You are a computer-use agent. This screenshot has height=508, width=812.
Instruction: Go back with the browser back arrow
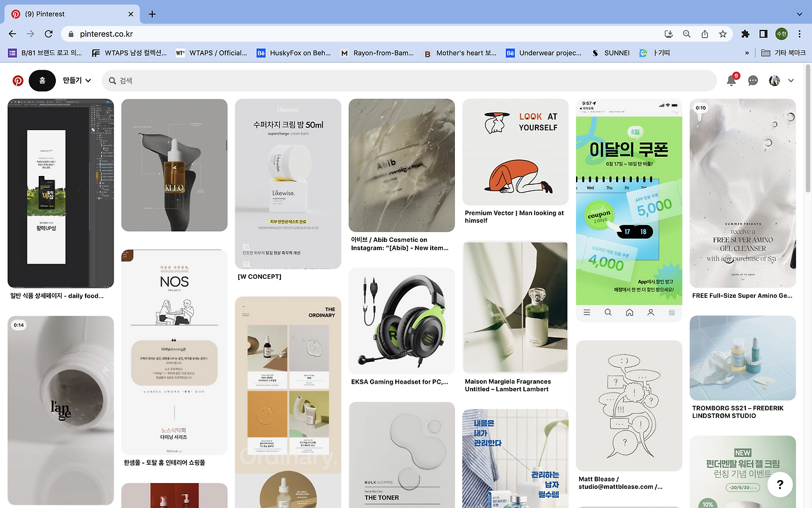pos(13,34)
